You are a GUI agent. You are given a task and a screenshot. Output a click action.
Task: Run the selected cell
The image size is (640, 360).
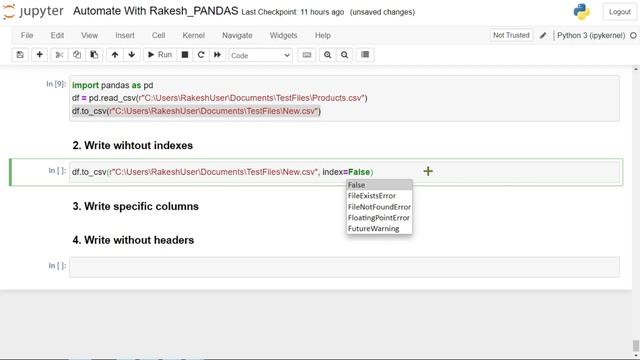(x=160, y=55)
